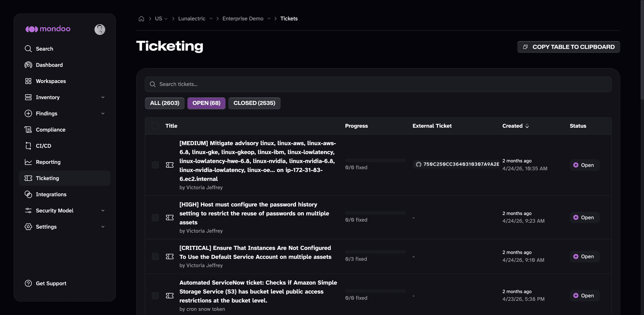Click the Dashboard radar icon
Image resolution: width=644 pixels, height=315 pixels.
point(28,65)
